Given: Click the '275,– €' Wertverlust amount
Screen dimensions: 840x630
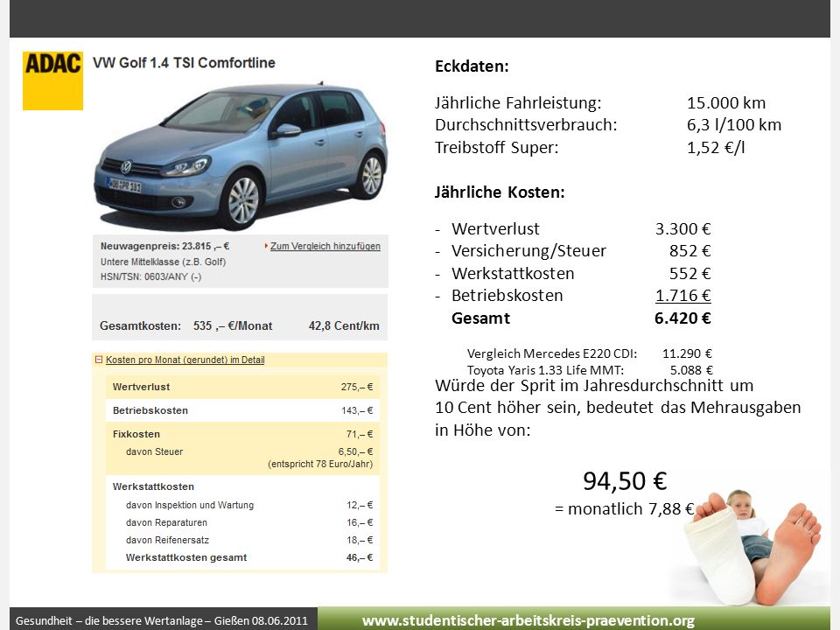Looking at the screenshot, I should click(357, 387).
